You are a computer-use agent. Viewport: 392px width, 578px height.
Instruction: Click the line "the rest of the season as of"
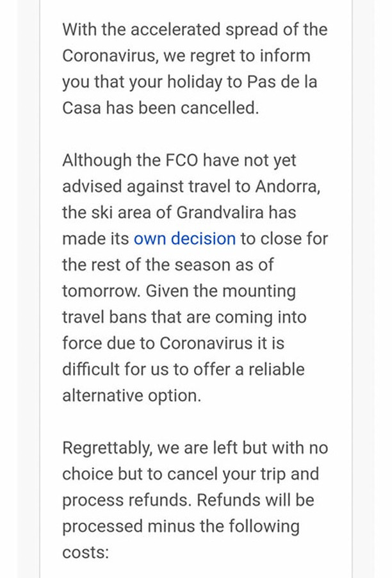(168, 265)
